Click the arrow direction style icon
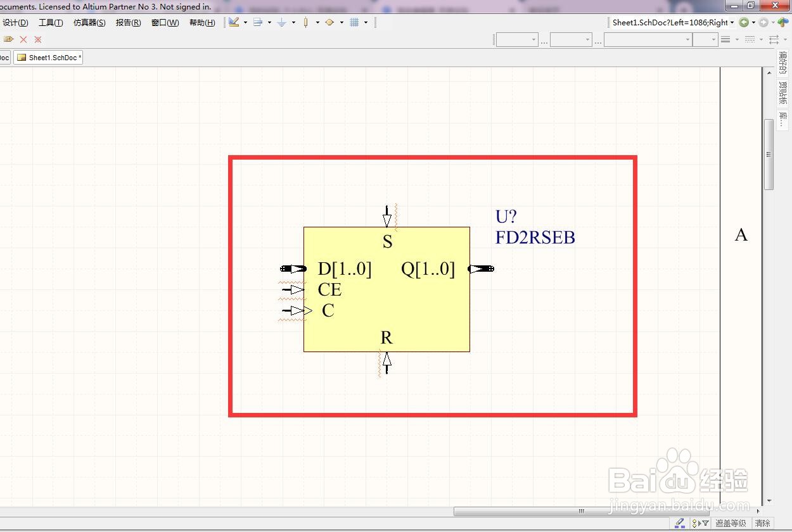 tap(774, 39)
